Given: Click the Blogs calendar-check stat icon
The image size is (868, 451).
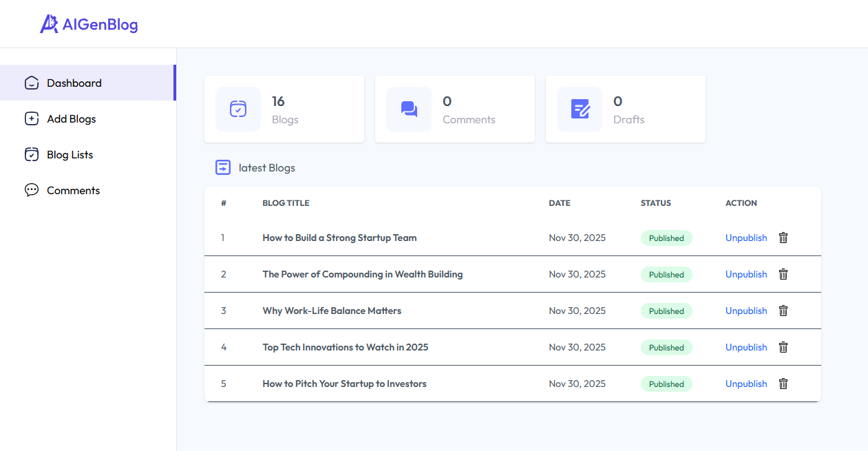Looking at the screenshot, I should pyautogui.click(x=238, y=109).
